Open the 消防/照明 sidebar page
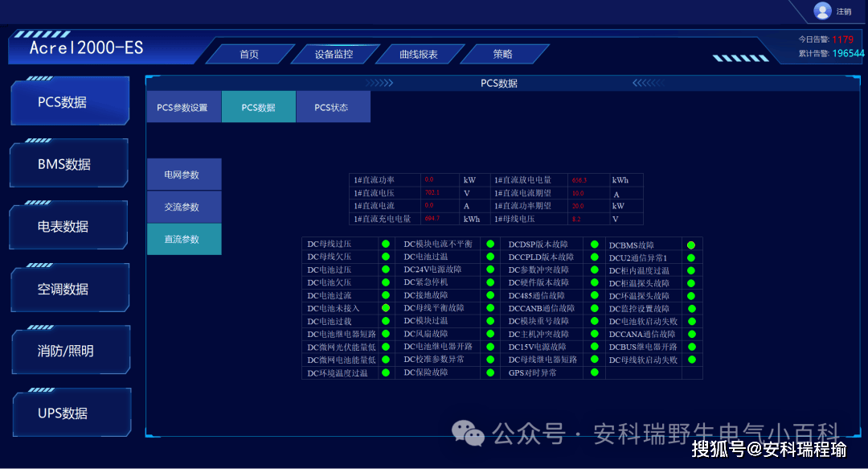Viewport: 868px width, 469px height. pyautogui.click(x=70, y=351)
